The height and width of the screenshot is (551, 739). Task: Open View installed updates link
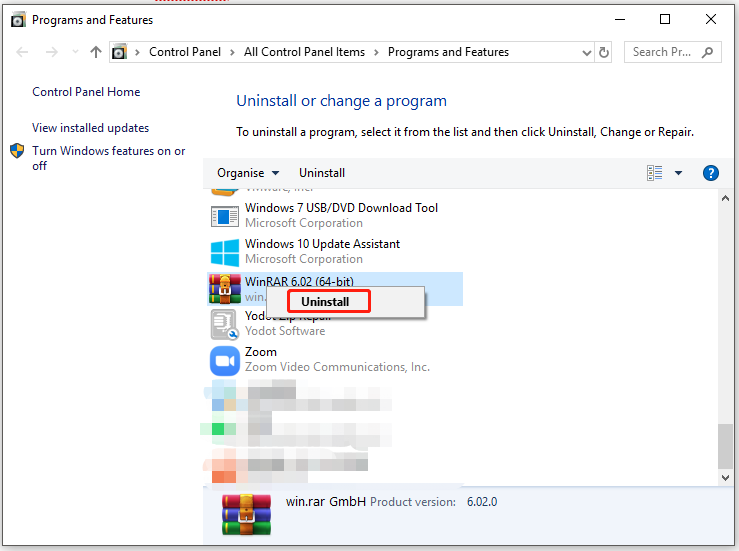[90, 128]
